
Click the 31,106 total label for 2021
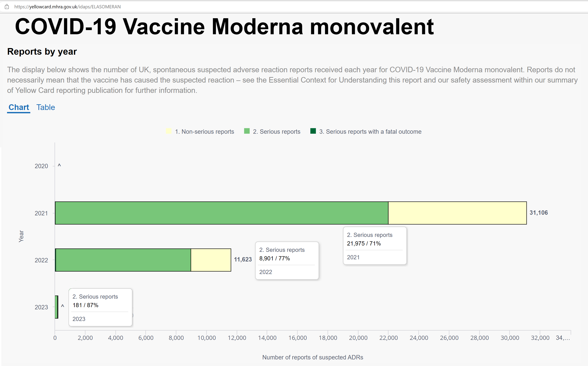point(539,213)
